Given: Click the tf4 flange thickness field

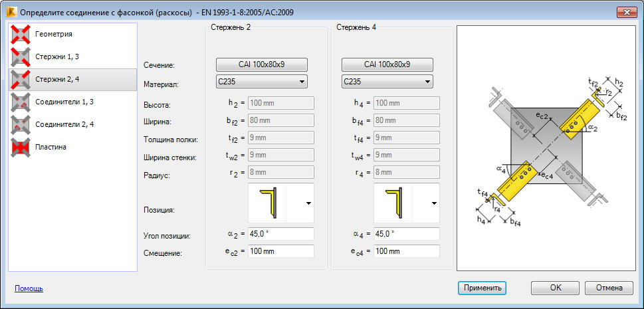Looking at the screenshot, I should (407, 138).
